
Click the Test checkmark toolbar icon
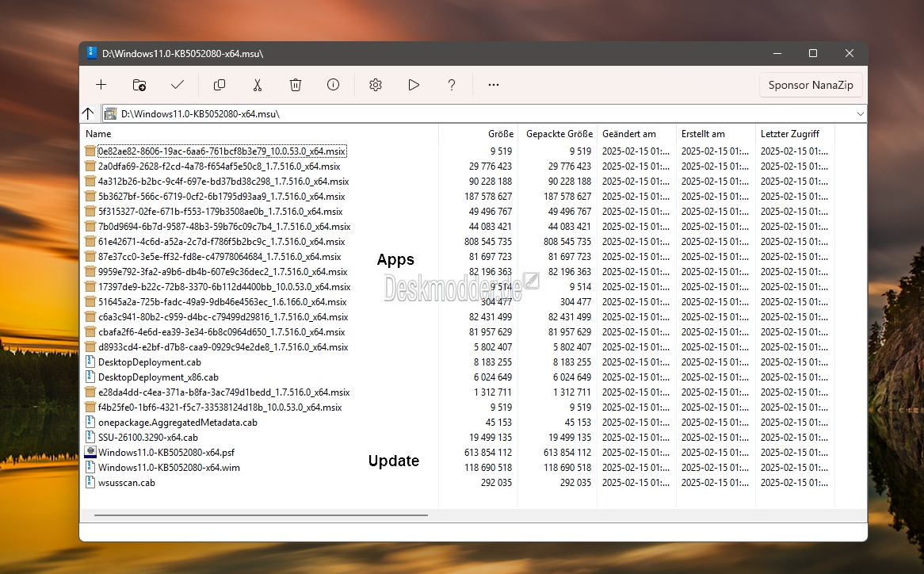point(178,85)
